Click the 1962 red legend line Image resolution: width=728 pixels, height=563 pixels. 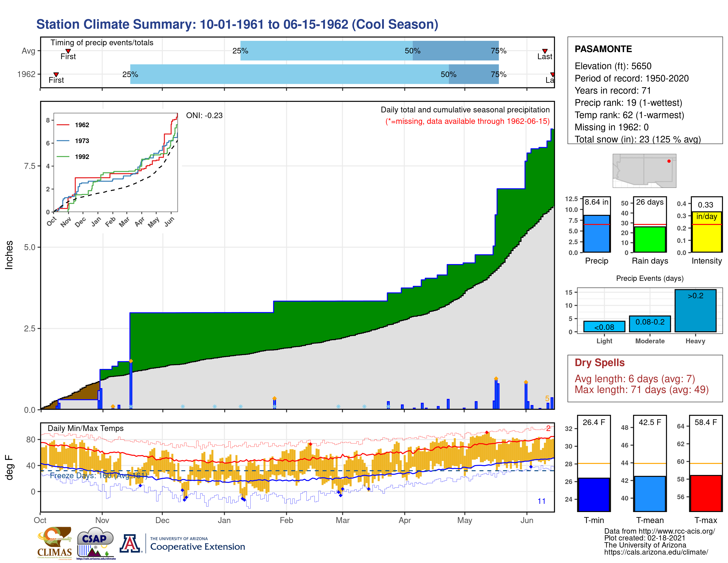pos(63,125)
